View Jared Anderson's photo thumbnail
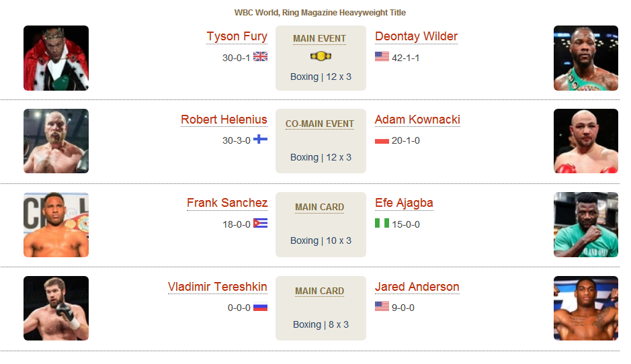 pyautogui.click(x=586, y=308)
